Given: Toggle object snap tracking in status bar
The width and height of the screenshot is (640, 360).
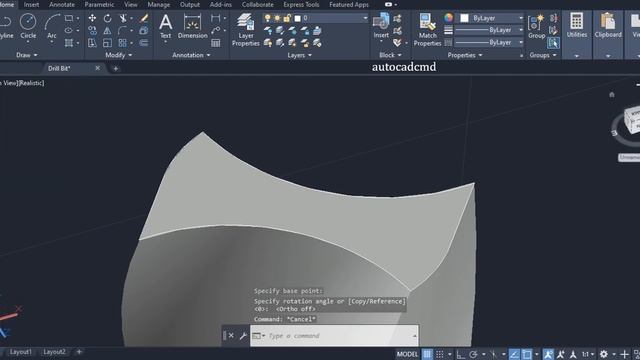Looking at the screenshot, I should [x=514, y=354].
